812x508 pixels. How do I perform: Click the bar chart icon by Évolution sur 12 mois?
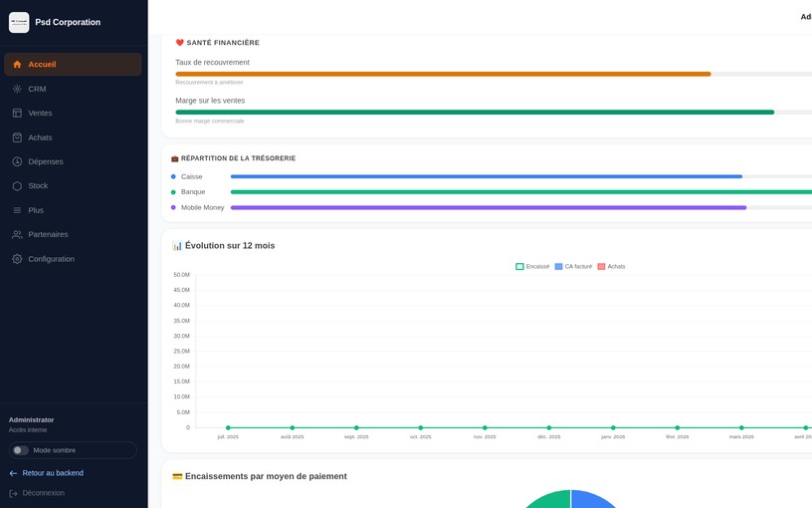click(x=177, y=246)
